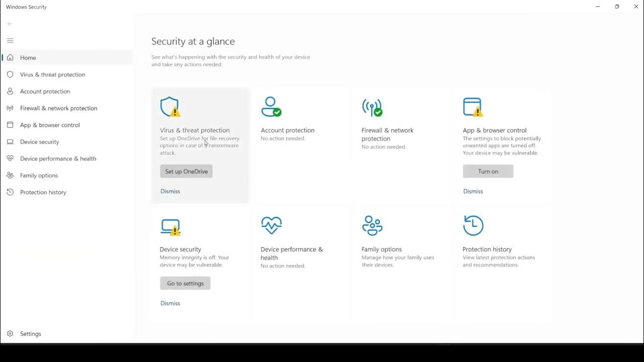The width and height of the screenshot is (644, 362).
Task: Open Device performance & health heart icon
Action: pos(271,225)
